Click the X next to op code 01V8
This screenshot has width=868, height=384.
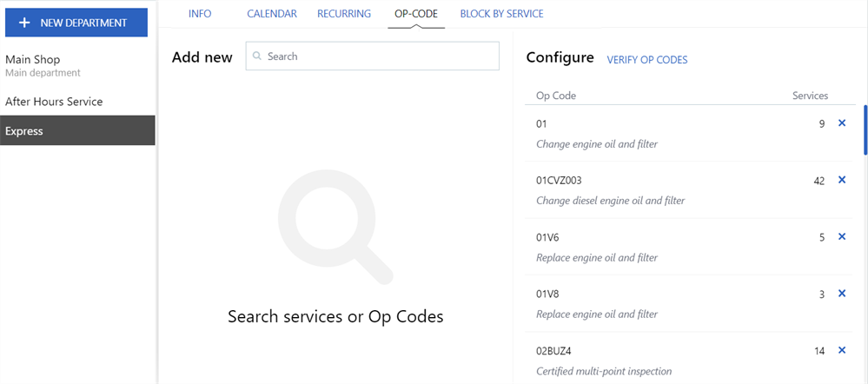841,294
